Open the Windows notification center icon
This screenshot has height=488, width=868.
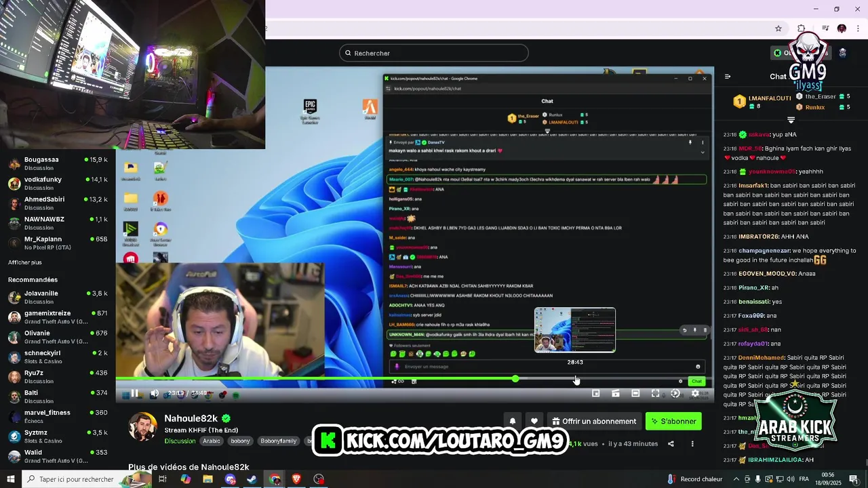[x=854, y=479]
